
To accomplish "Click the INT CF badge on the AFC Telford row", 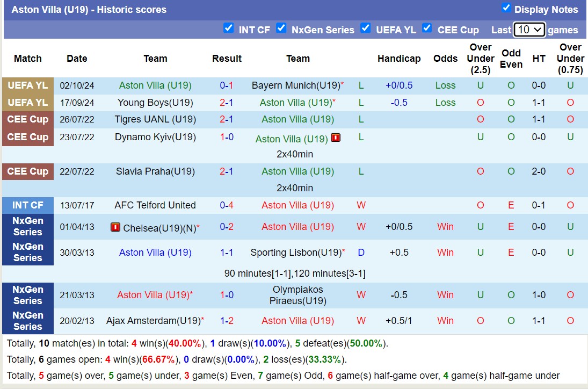I will click(27, 205).
